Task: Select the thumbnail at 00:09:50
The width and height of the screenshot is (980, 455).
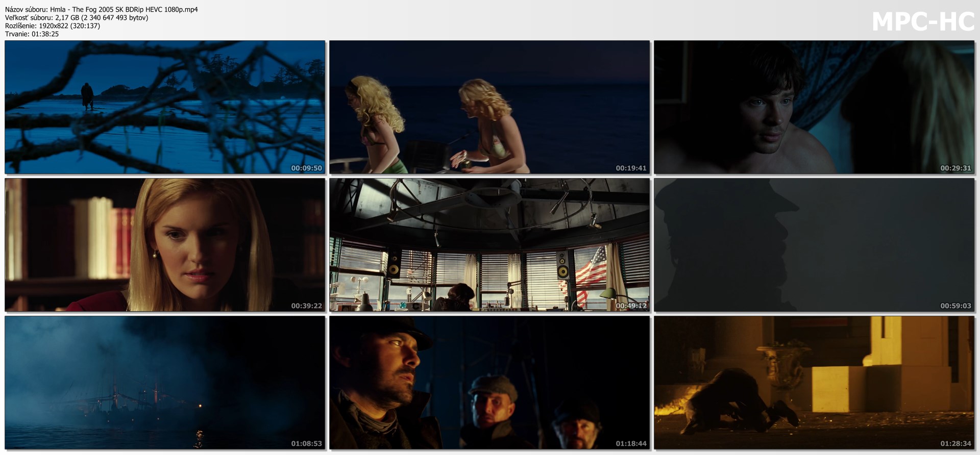Action: coord(165,107)
